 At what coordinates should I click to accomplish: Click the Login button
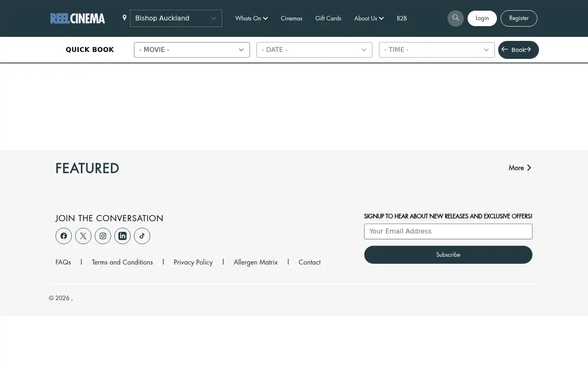coord(482,18)
